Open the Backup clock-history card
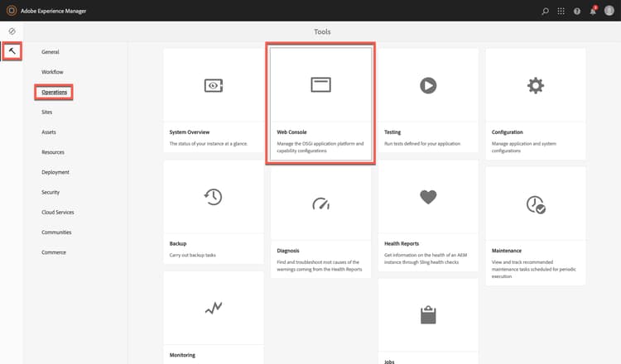This screenshot has width=621, height=364. pos(214,212)
